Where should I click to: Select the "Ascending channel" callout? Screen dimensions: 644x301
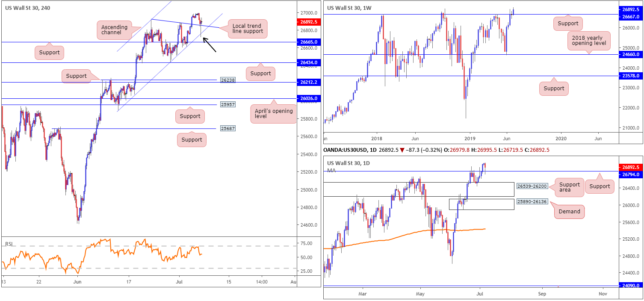[114, 30]
